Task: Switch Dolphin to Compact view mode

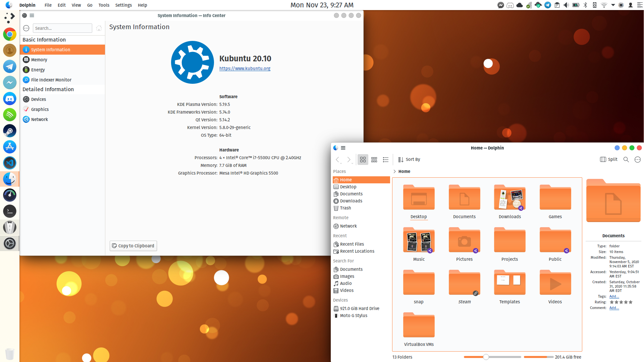Action: click(374, 160)
